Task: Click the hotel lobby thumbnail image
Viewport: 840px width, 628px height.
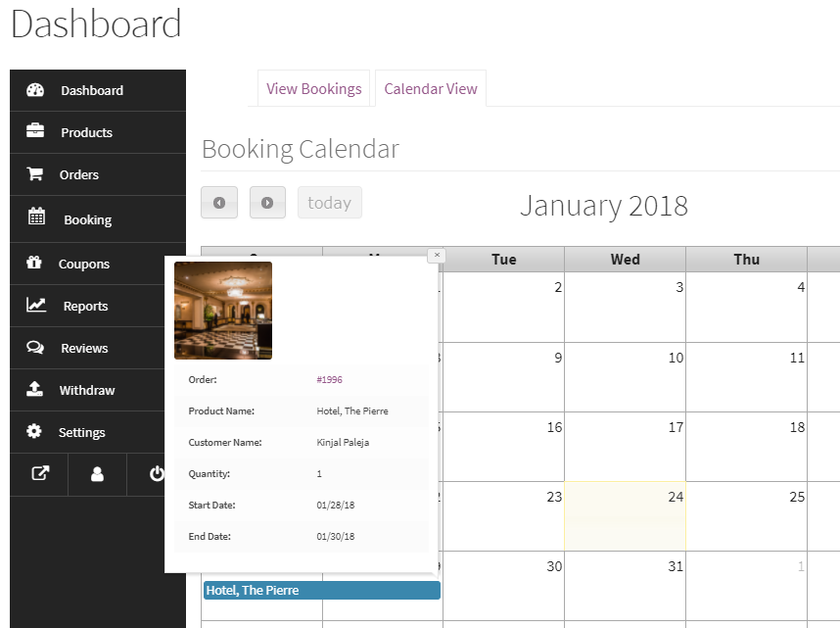Action: click(223, 311)
